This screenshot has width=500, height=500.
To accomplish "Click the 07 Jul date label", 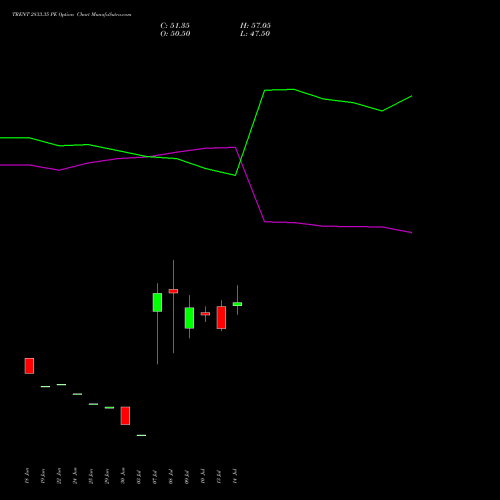I will 155,477.
